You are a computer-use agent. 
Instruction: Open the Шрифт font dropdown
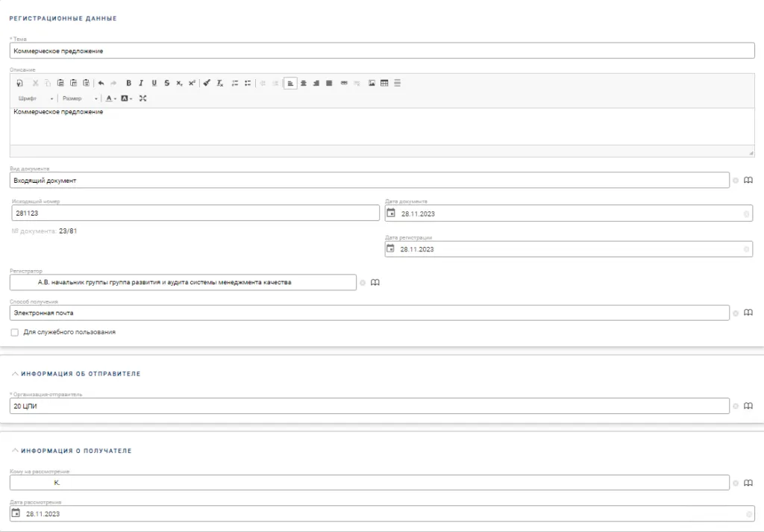pos(36,98)
